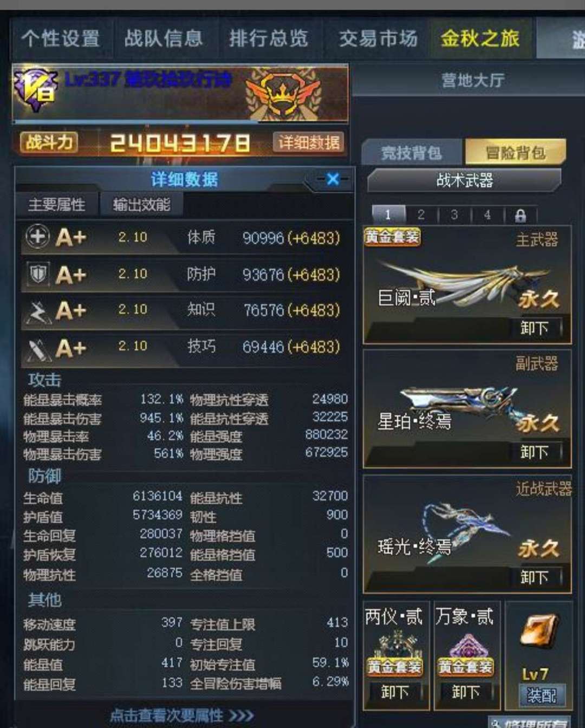Click the orange Lv7 gem icon
The width and height of the screenshot is (585, 728).
pyautogui.click(x=539, y=632)
